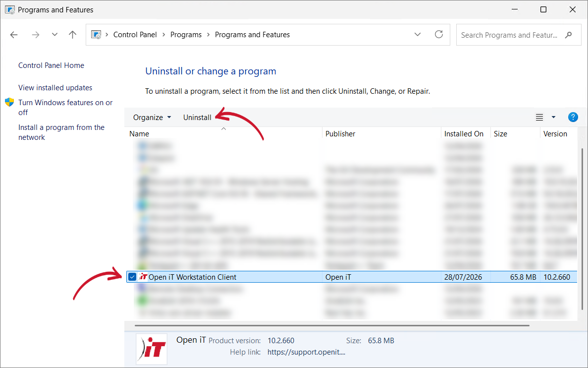Image resolution: width=588 pixels, height=368 pixels.
Task: Click the Control Panel address bar icon
Action: pyautogui.click(x=97, y=35)
